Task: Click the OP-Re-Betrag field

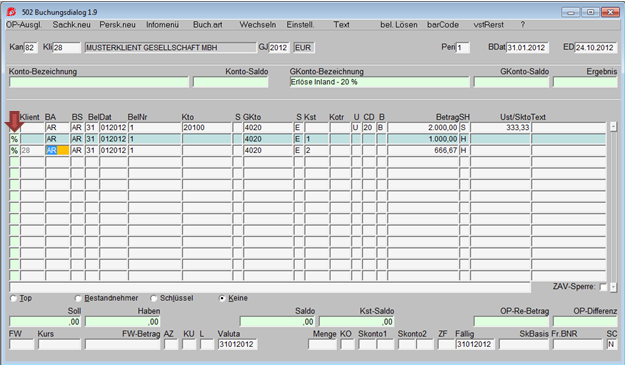Action: point(511,322)
